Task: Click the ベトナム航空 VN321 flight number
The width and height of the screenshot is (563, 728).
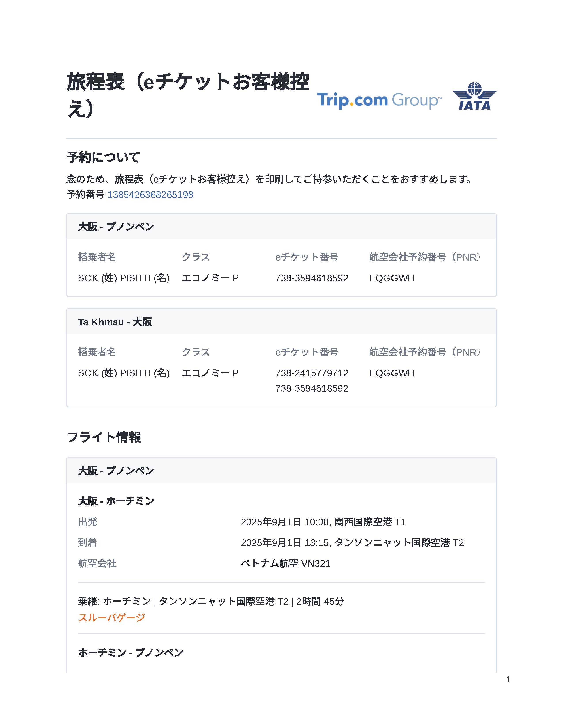Action: pyautogui.click(x=285, y=563)
